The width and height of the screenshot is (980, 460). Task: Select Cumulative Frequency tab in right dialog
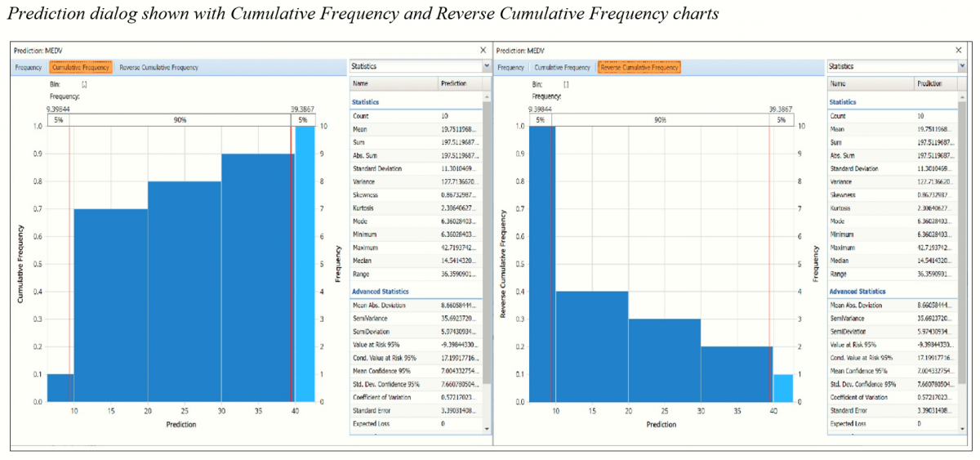(562, 68)
